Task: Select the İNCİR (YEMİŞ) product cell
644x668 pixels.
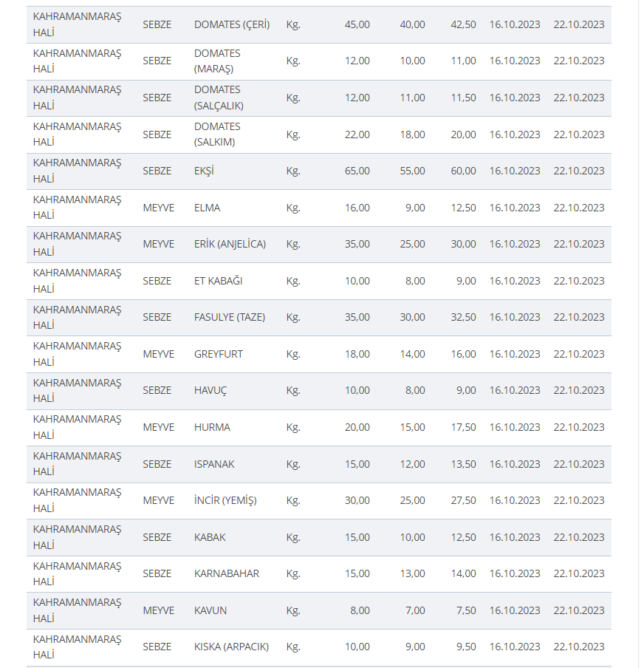Action: point(225,500)
